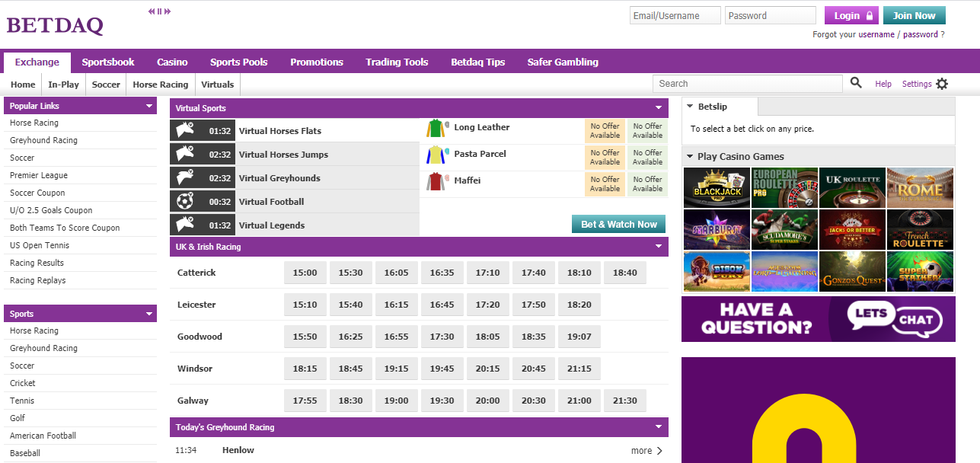980x463 pixels.
Task: Focus the Search box
Action: click(748, 84)
